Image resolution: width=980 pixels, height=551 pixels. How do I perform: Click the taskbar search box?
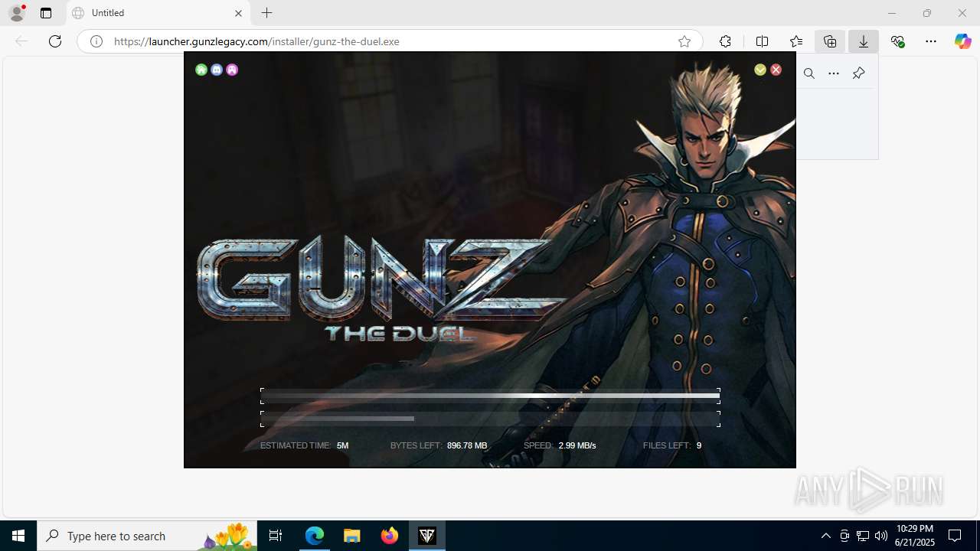tap(147, 536)
